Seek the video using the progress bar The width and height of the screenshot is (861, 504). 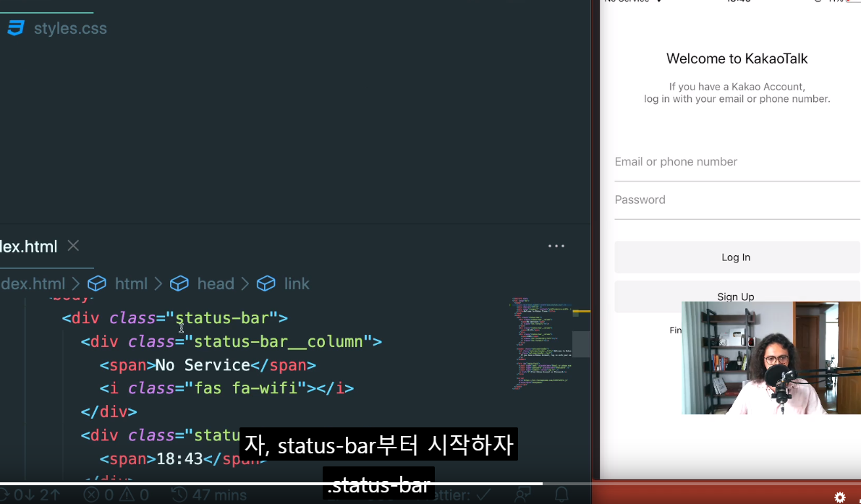coord(430,484)
